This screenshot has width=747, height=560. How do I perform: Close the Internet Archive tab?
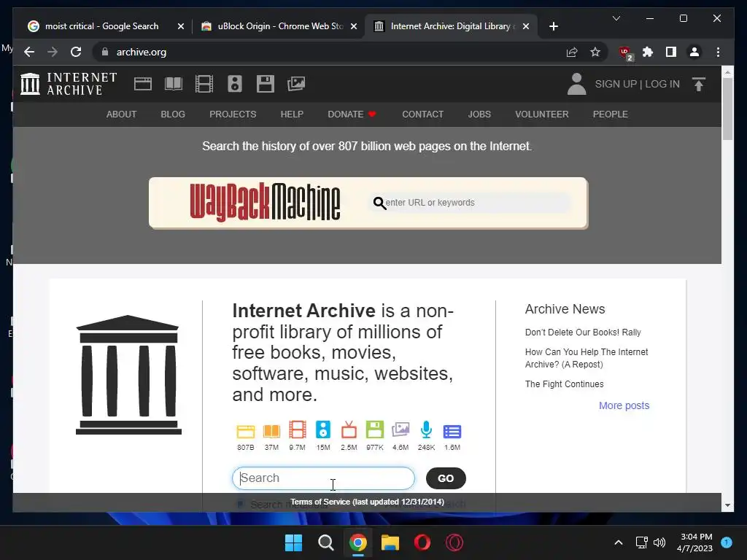tap(525, 26)
